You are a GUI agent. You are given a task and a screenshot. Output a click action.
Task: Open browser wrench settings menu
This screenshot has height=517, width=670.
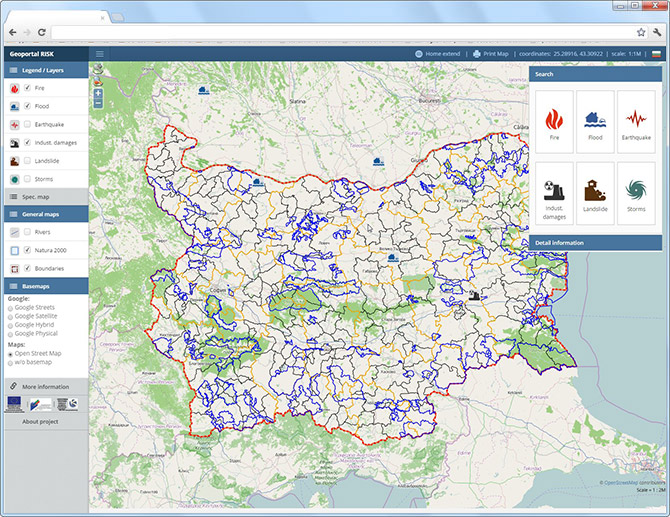click(657, 32)
